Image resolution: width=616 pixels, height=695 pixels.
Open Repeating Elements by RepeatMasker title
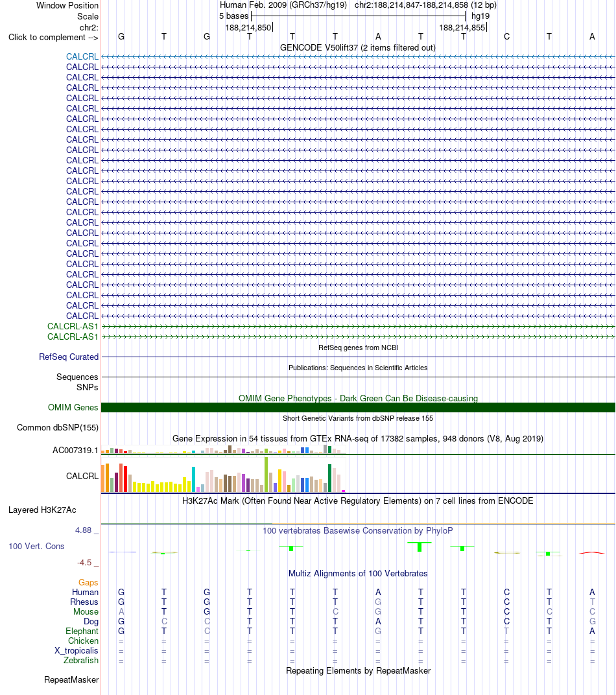tap(358, 670)
